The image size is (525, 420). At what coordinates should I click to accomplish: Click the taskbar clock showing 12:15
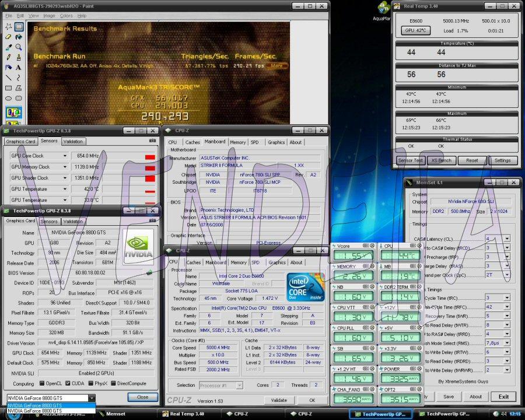(x=515, y=414)
